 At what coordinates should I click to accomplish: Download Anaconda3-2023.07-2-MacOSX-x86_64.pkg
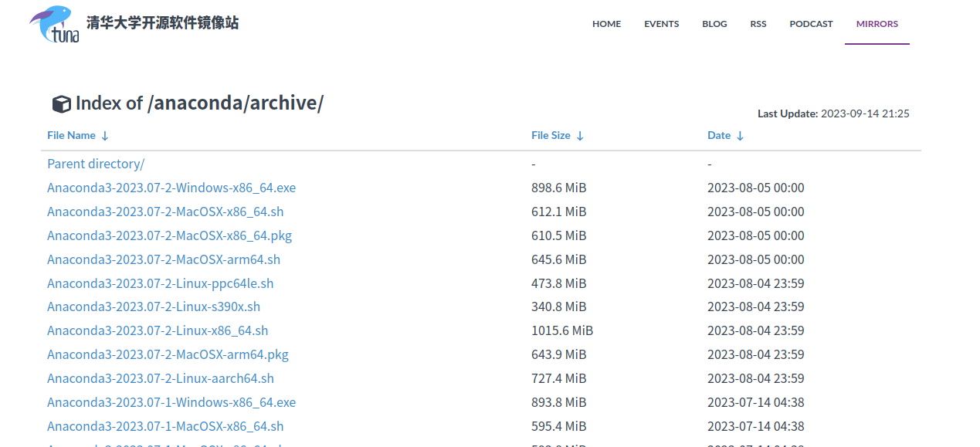pyautogui.click(x=169, y=235)
